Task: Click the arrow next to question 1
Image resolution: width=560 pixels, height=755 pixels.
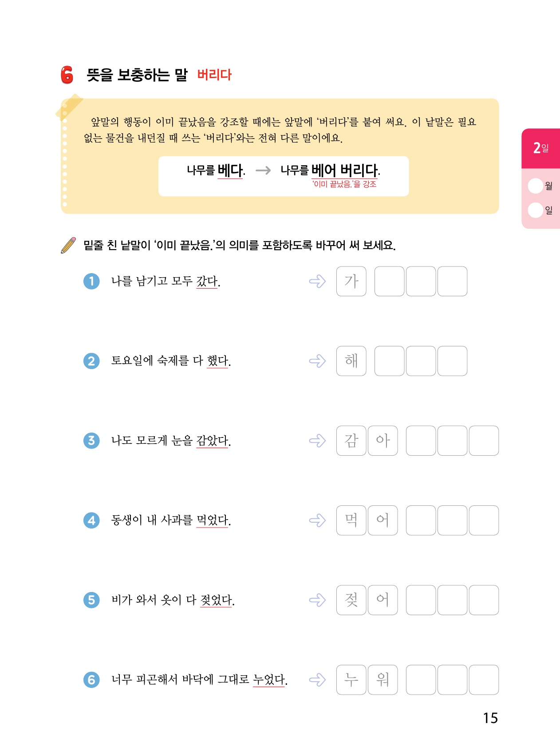Action: (317, 281)
